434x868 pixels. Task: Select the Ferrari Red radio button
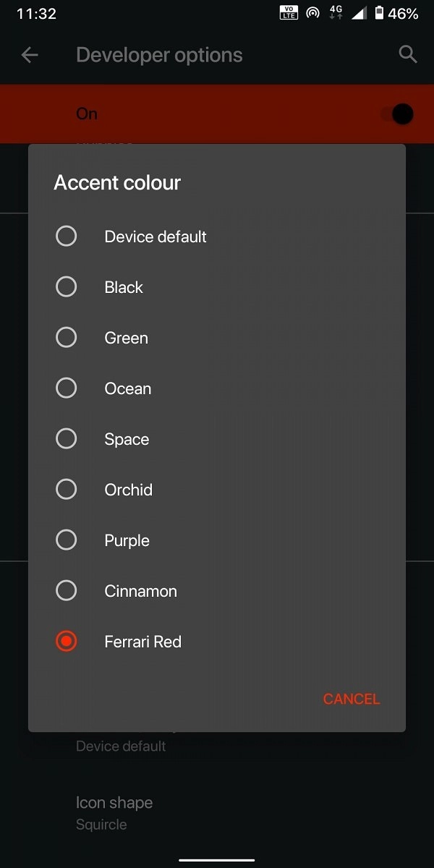pyautogui.click(x=66, y=642)
